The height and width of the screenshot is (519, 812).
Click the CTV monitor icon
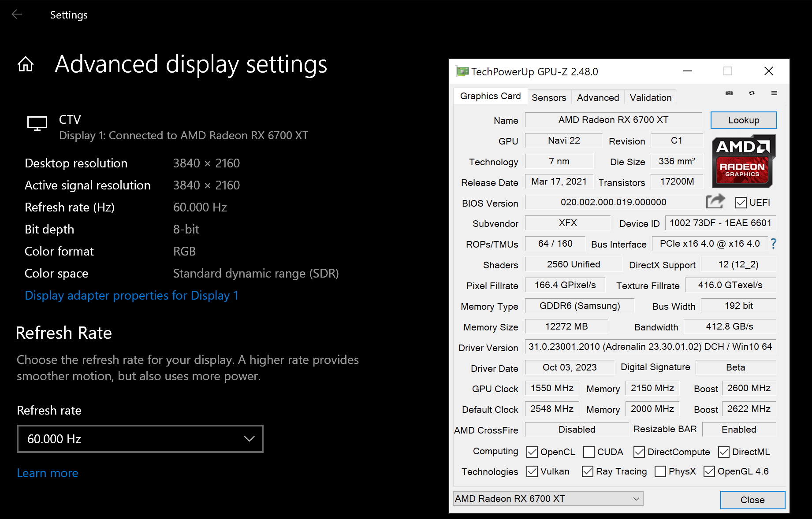tap(37, 123)
